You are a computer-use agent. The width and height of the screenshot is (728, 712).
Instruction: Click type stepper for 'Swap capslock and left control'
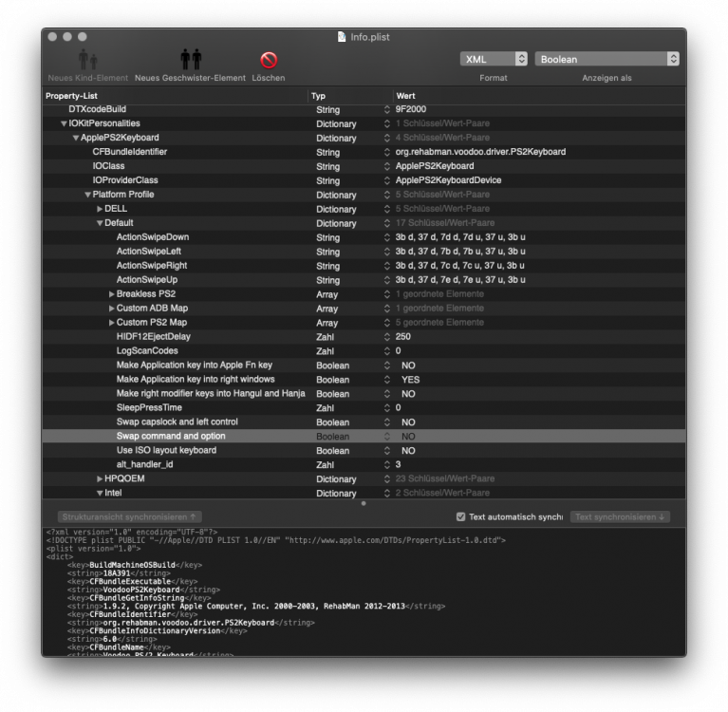(386, 422)
